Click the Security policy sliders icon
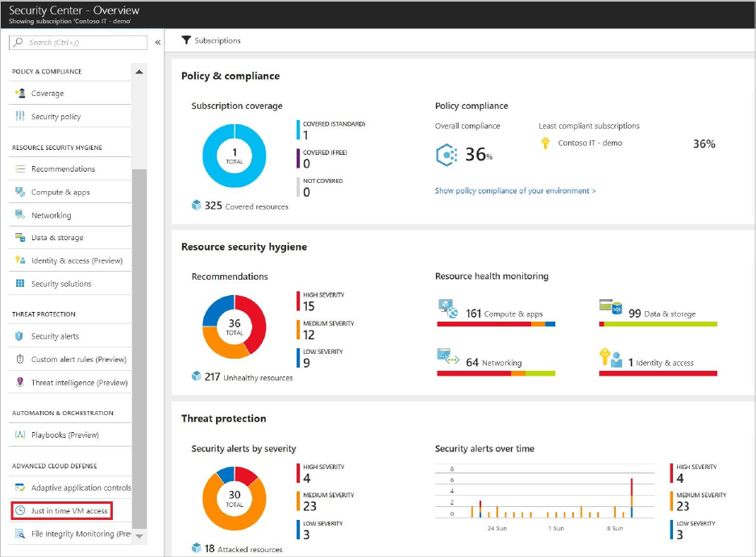756x557 pixels. [20, 116]
